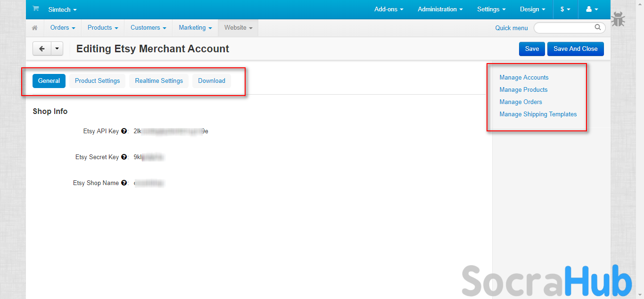Click the Etsy Secret Key value
This screenshot has width=644, height=299.
[x=149, y=157]
